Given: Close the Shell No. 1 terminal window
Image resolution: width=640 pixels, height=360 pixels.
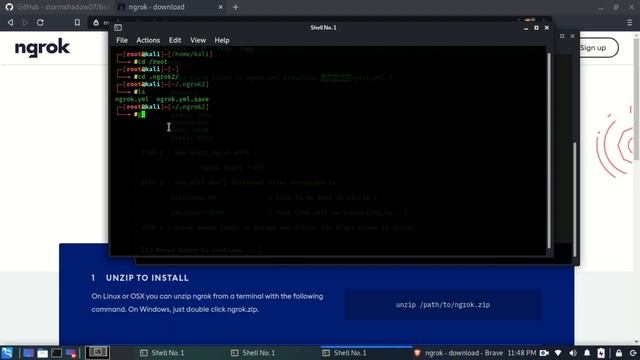Looking at the screenshot, I should (547, 27).
